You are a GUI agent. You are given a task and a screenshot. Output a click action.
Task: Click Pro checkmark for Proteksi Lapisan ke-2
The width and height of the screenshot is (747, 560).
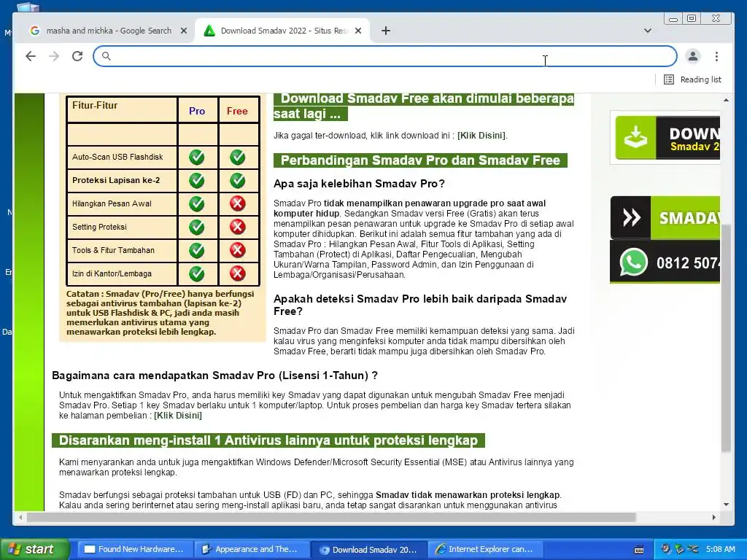coord(197,181)
